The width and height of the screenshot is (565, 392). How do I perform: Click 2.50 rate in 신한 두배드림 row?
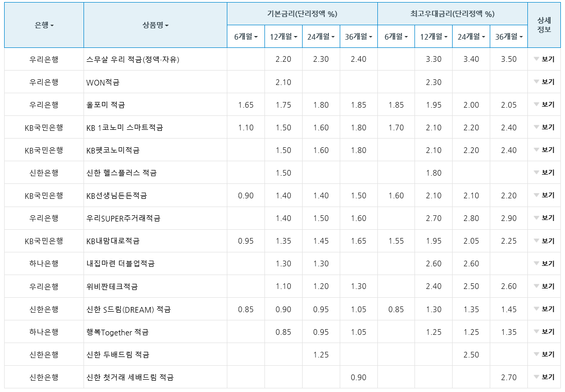pyautogui.click(x=471, y=355)
